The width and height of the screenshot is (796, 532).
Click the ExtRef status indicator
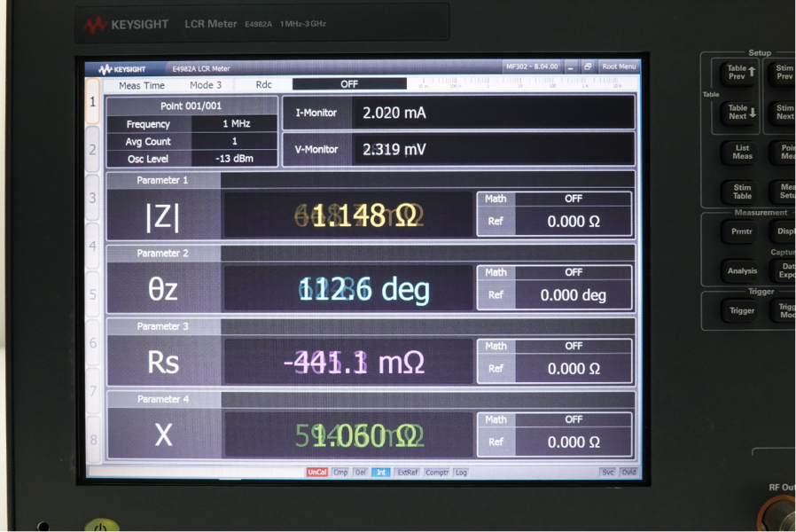[x=408, y=473]
